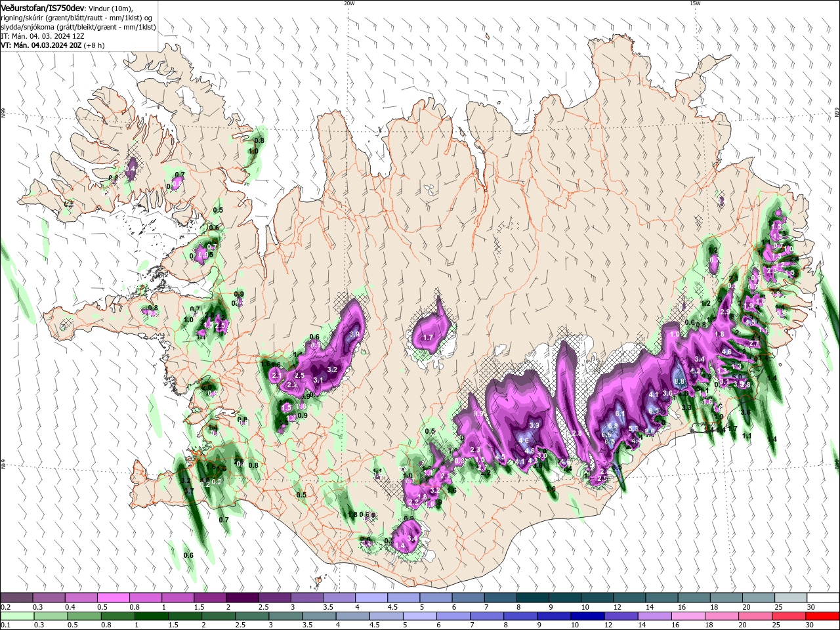The image size is (840, 630).
Task: Pick the light lavender 4–4.5 upper legend swatch
Action: [371, 598]
